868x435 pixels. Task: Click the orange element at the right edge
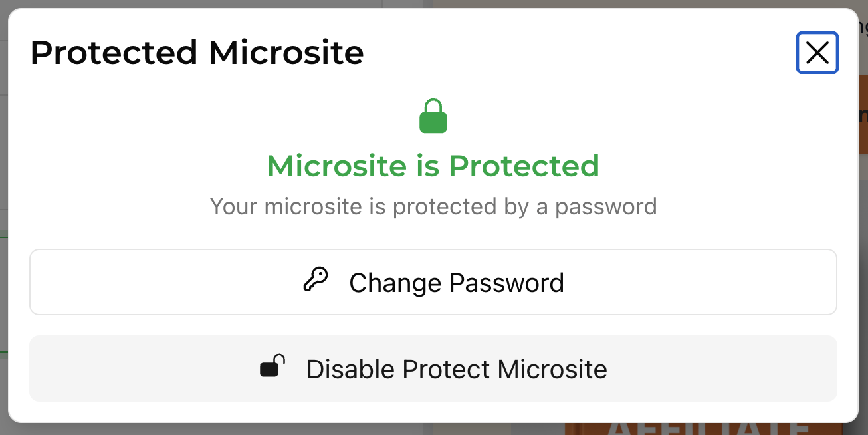click(x=863, y=113)
